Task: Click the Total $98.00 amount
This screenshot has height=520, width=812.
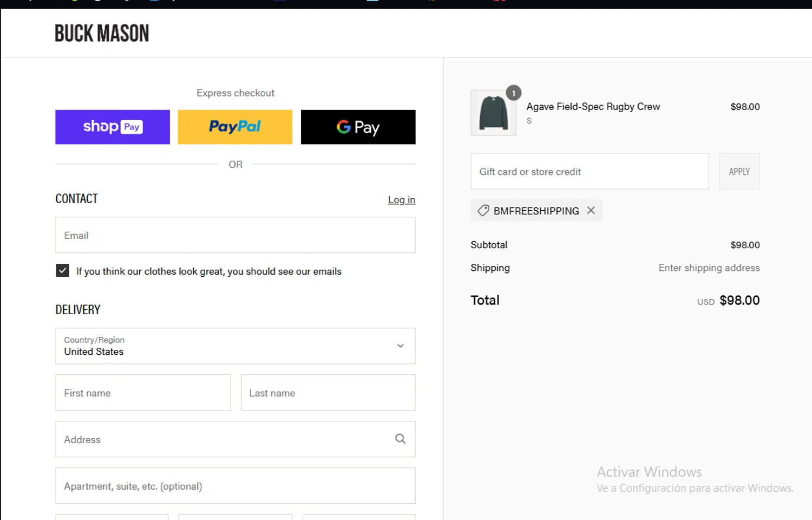Action: coord(739,300)
